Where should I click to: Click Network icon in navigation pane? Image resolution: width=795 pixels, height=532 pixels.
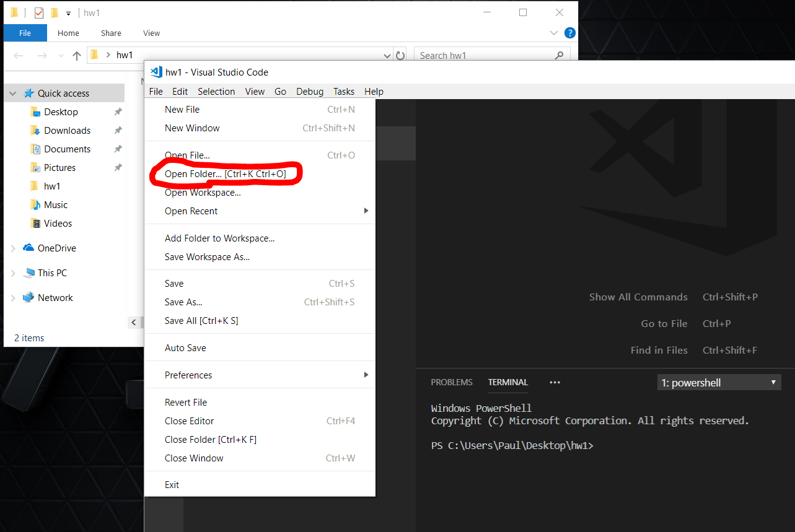[x=29, y=297]
